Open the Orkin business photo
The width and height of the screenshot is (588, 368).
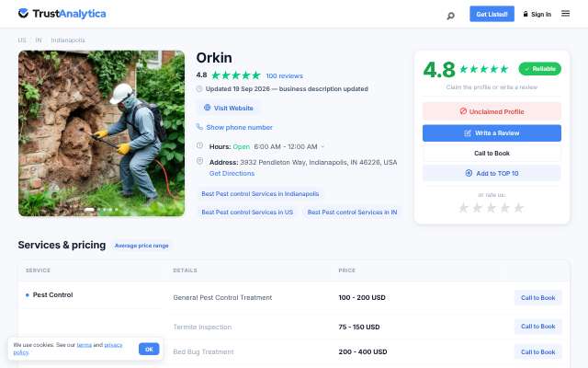pyautogui.click(x=101, y=133)
